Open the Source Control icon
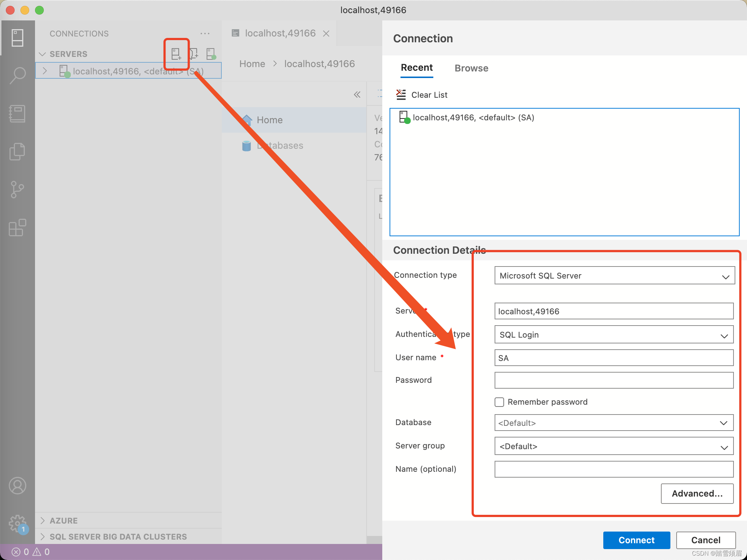Image resolution: width=747 pixels, height=560 pixels. point(17,190)
